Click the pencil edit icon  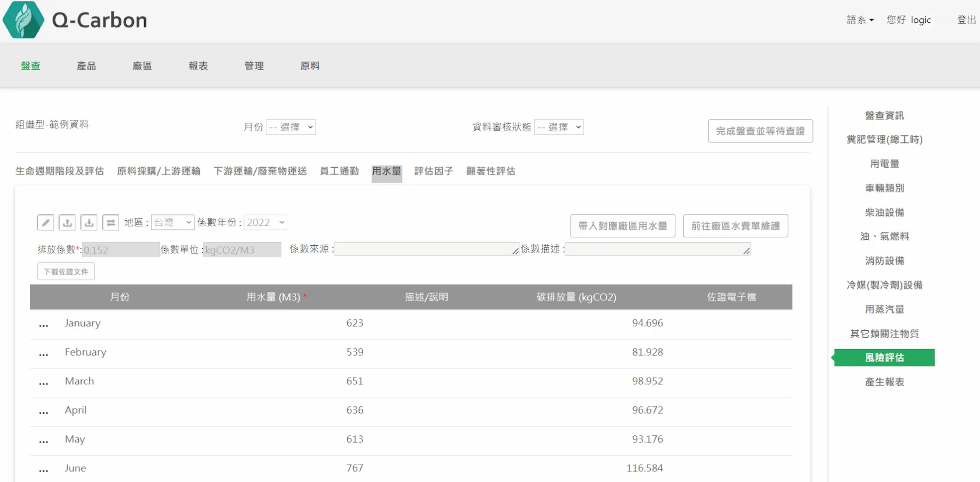45,222
